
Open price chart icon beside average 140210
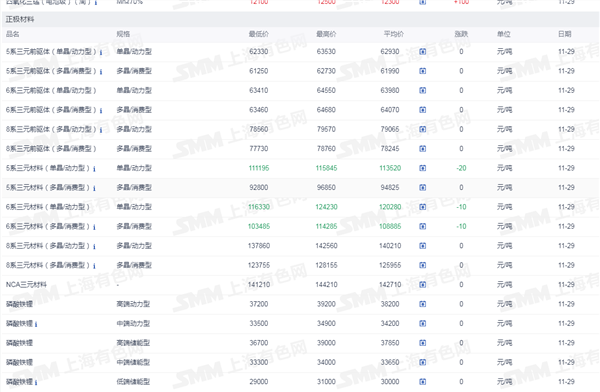click(x=422, y=246)
